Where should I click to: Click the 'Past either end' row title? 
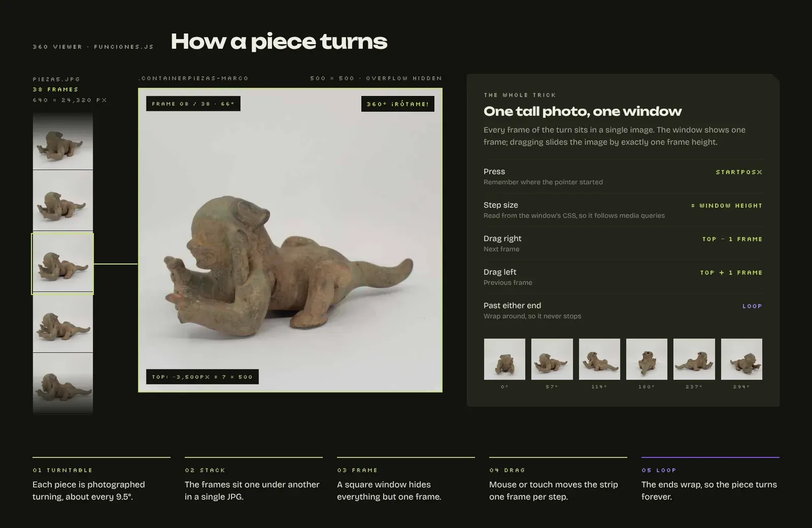click(x=512, y=306)
